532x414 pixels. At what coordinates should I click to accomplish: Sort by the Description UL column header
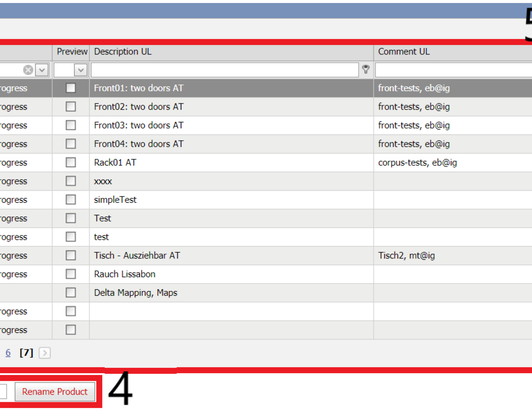click(x=122, y=51)
